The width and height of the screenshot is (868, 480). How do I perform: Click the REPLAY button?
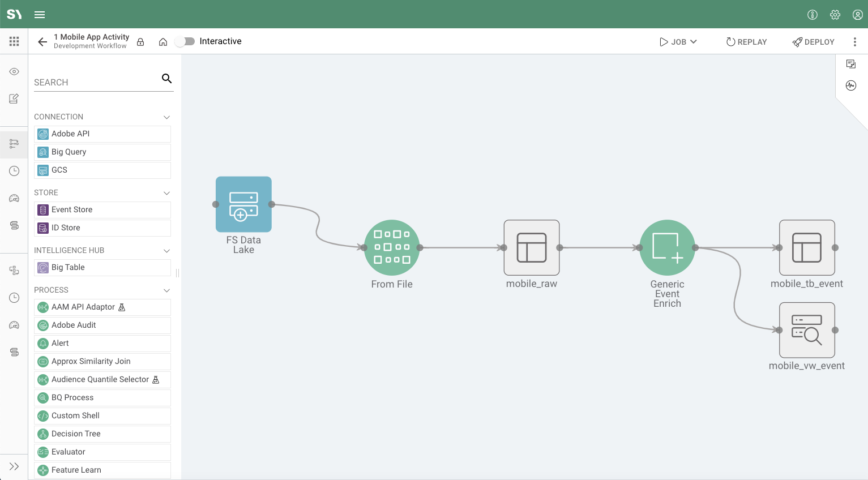click(746, 42)
